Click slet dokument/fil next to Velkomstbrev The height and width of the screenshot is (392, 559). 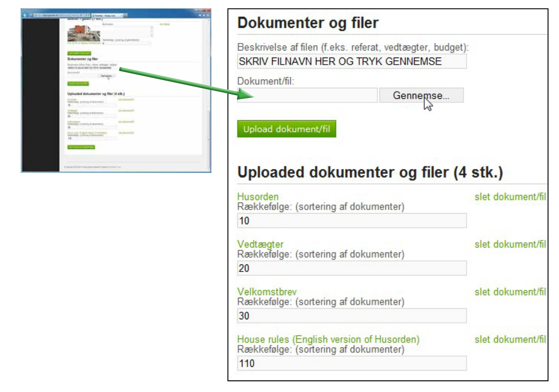point(510,292)
